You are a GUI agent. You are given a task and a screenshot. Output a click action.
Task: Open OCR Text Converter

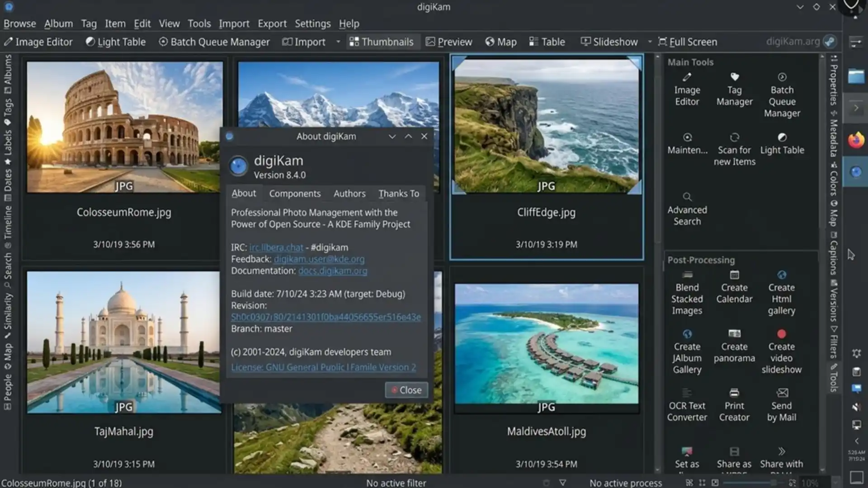(x=687, y=405)
